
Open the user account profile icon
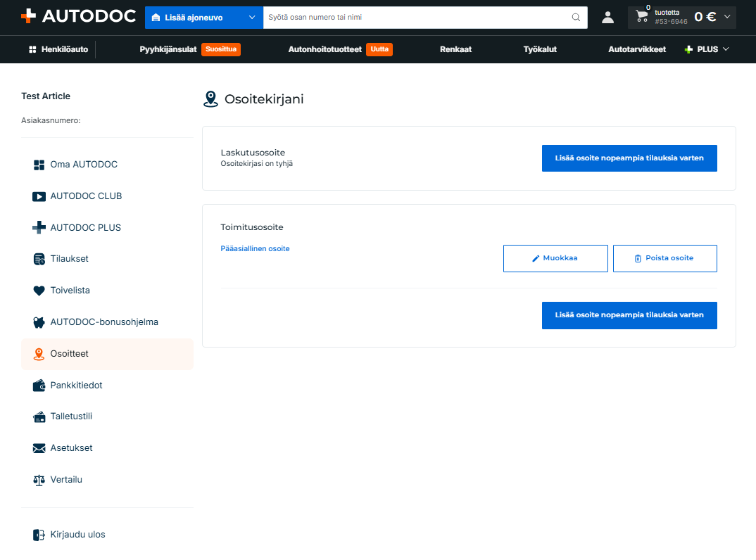tap(607, 18)
